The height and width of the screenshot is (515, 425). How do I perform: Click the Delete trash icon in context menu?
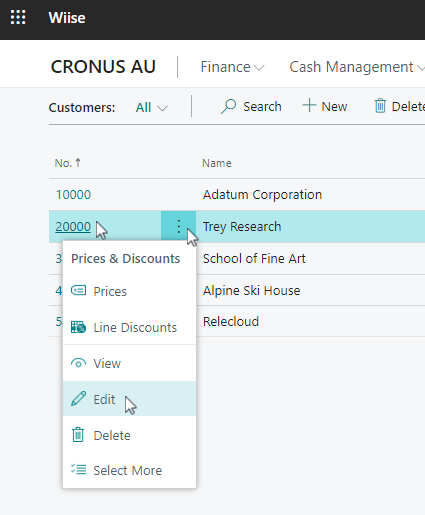[78, 435]
